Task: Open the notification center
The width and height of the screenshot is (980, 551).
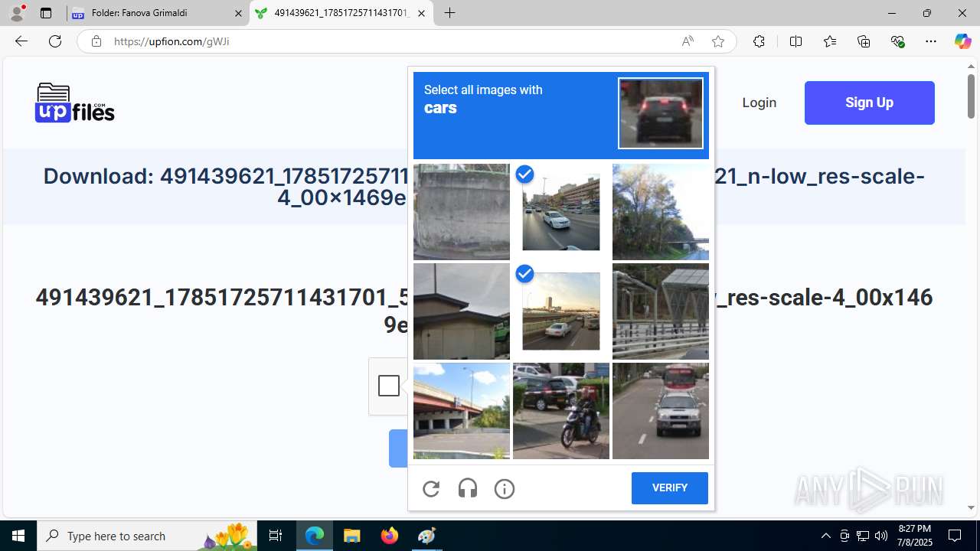Action: [955, 536]
